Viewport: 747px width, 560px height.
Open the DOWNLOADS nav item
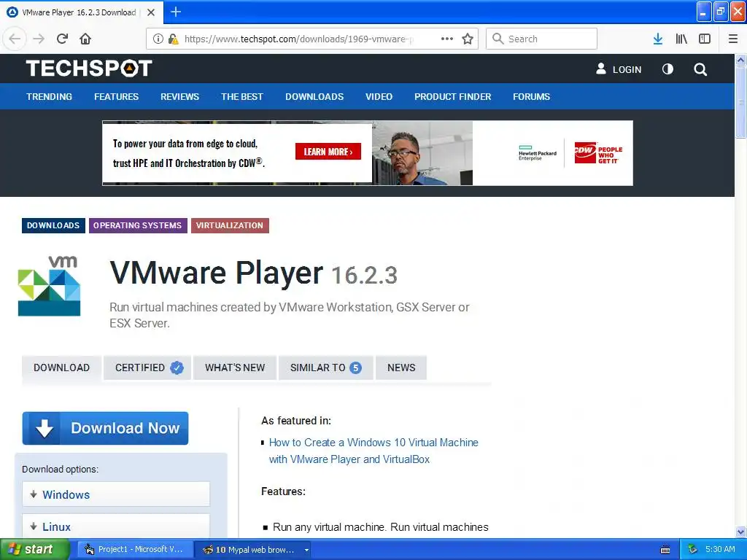[314, 97]
